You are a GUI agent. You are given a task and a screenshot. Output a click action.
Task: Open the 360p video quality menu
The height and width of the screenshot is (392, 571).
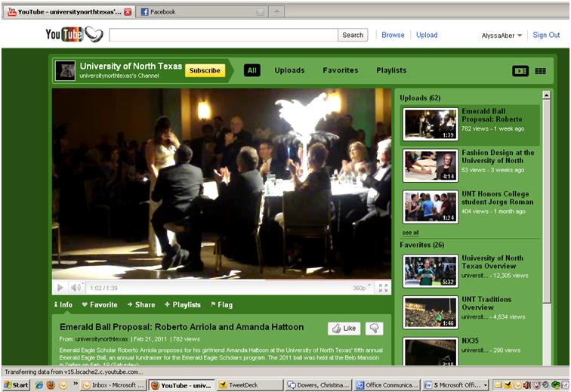360,288
